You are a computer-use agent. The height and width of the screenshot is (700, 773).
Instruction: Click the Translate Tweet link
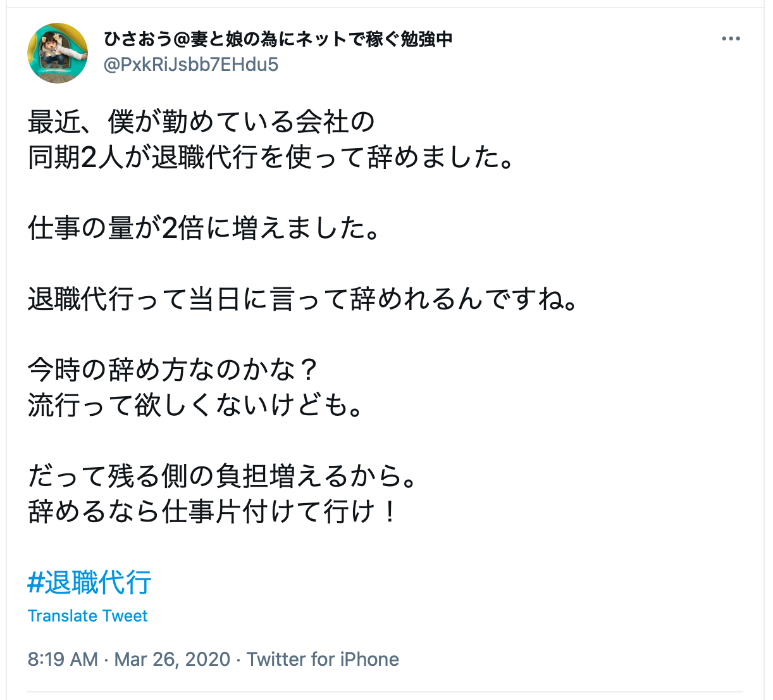[87, 616]
